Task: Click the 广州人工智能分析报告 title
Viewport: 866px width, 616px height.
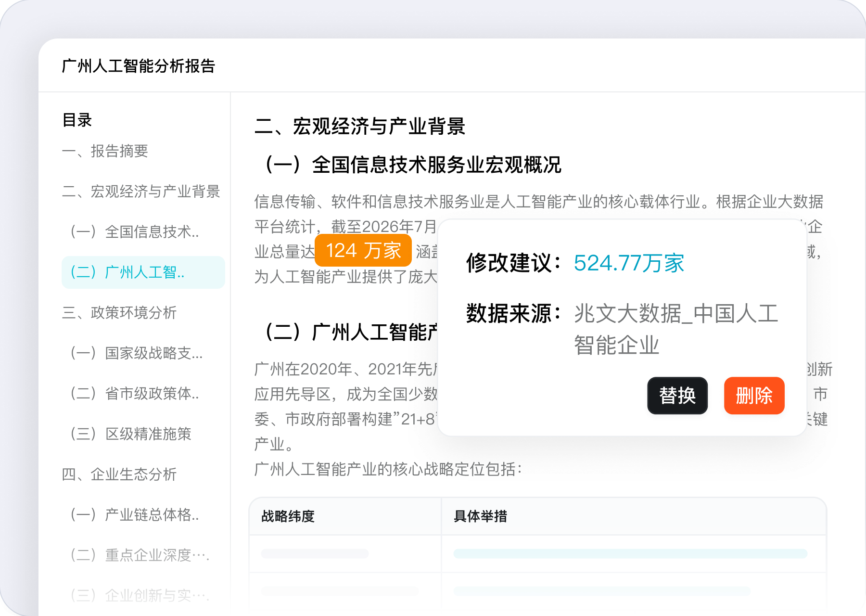Action: click(x=139, y=66)
